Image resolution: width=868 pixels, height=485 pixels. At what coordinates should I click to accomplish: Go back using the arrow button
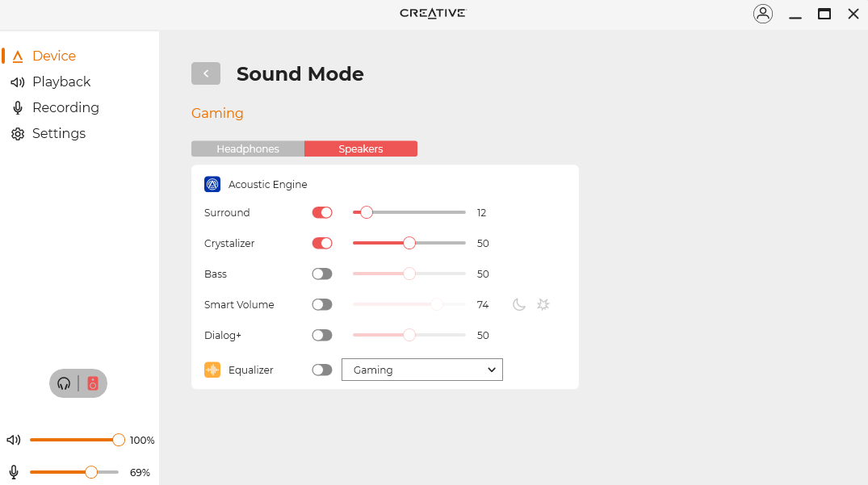pyautogui.click(x=206, y=73)
